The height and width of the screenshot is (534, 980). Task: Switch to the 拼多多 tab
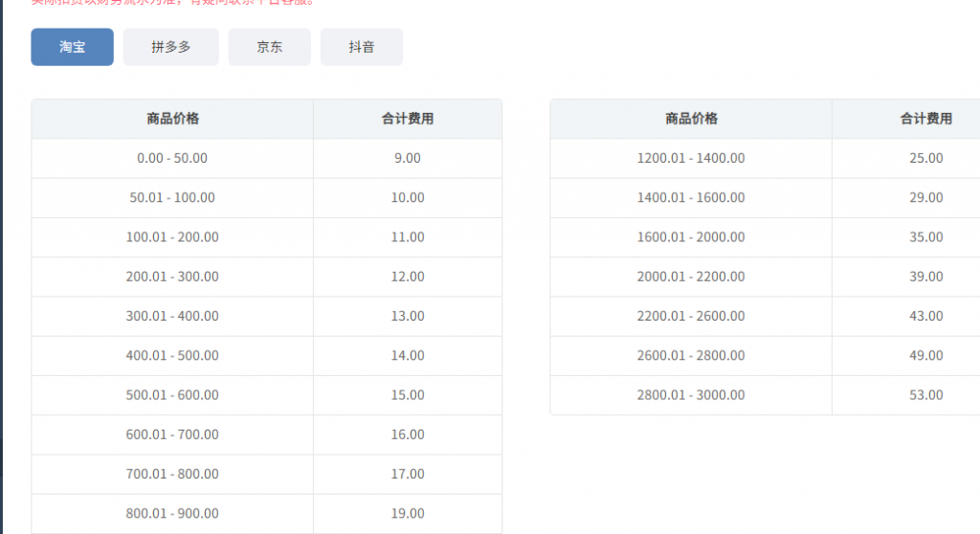pos(170,47)
